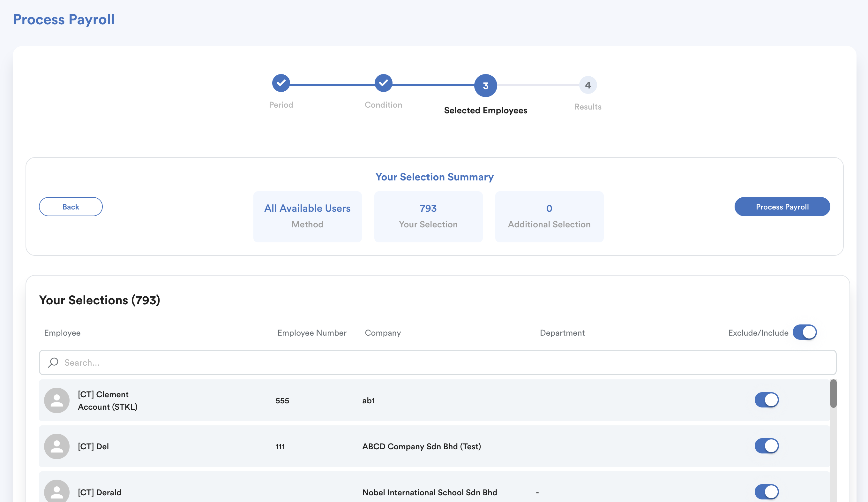This screenshot has height=502, width=868.
Task: Click the Period step checkmark icon
Action: tap(281, 83)
